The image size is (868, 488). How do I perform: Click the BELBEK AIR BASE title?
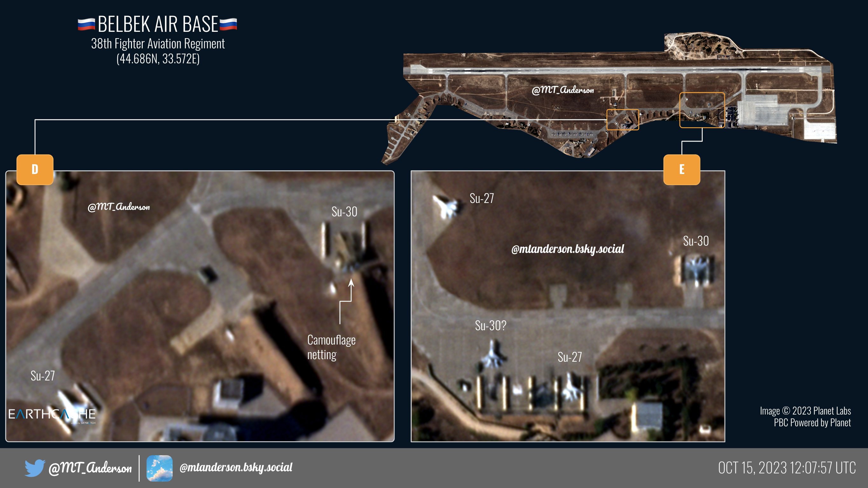(x=158, y=24)
